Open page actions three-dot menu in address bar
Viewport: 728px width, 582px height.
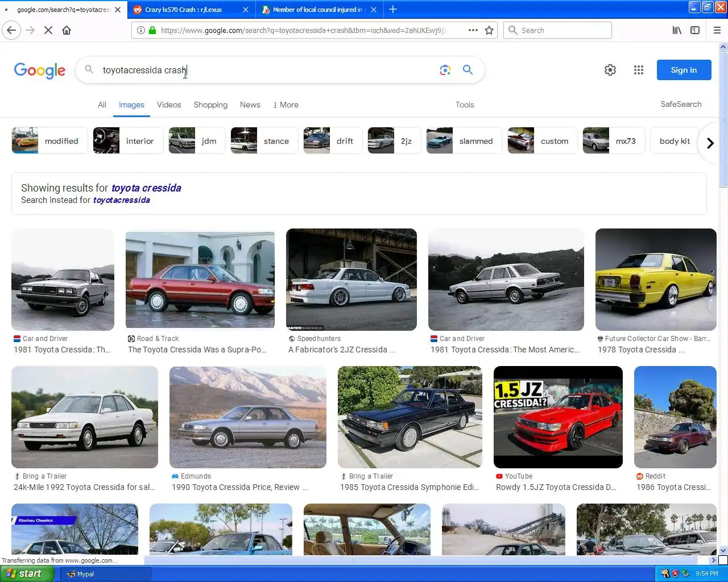[473, 30]
